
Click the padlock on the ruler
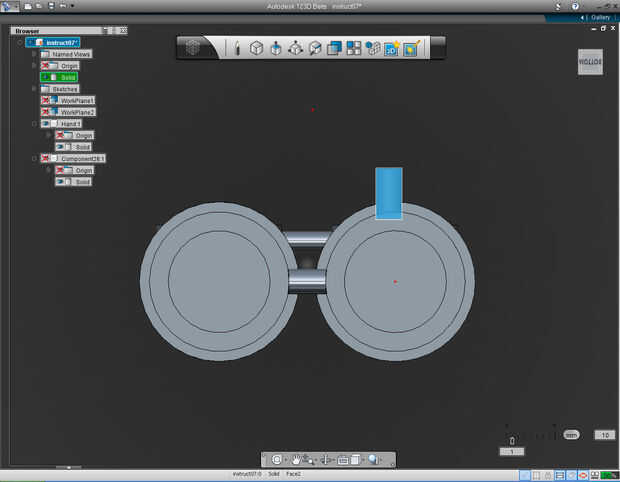[x=512, y=440]
